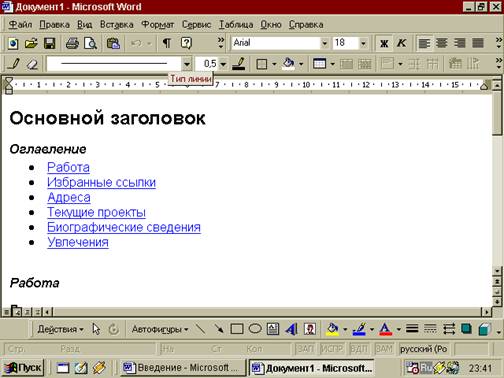Select the Oval drawing tool

tap(255, 329)
